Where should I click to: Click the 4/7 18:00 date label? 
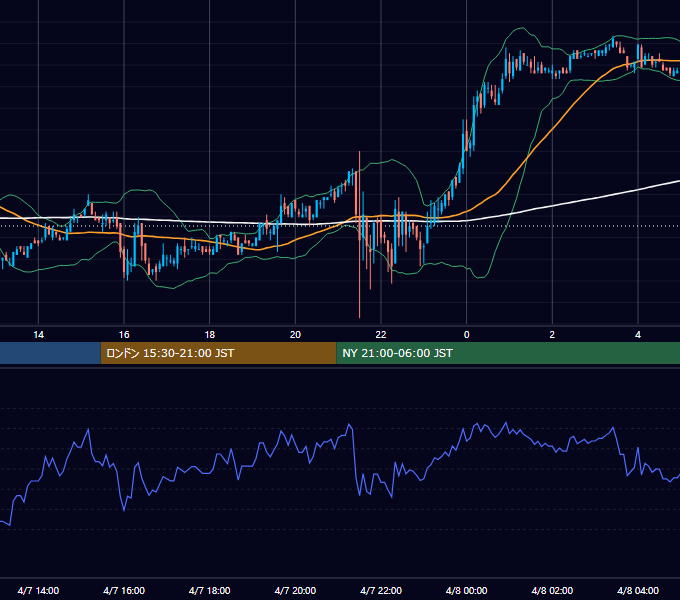pos(209,591)
